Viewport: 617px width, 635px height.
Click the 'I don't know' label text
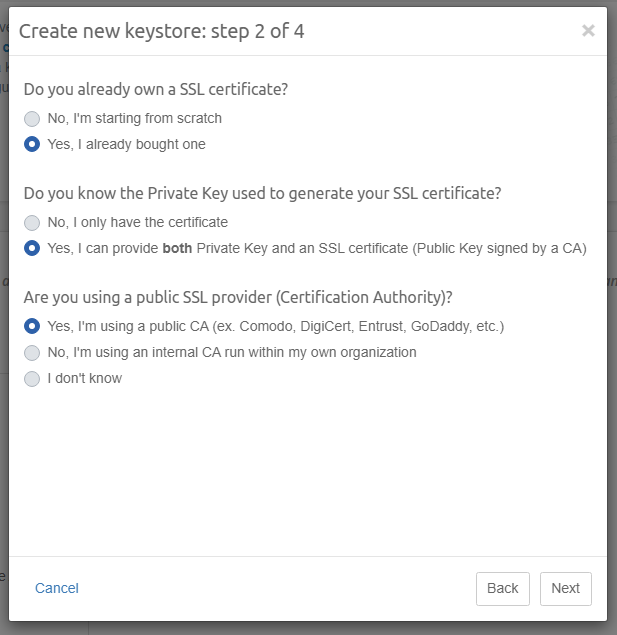pos(84,378)
